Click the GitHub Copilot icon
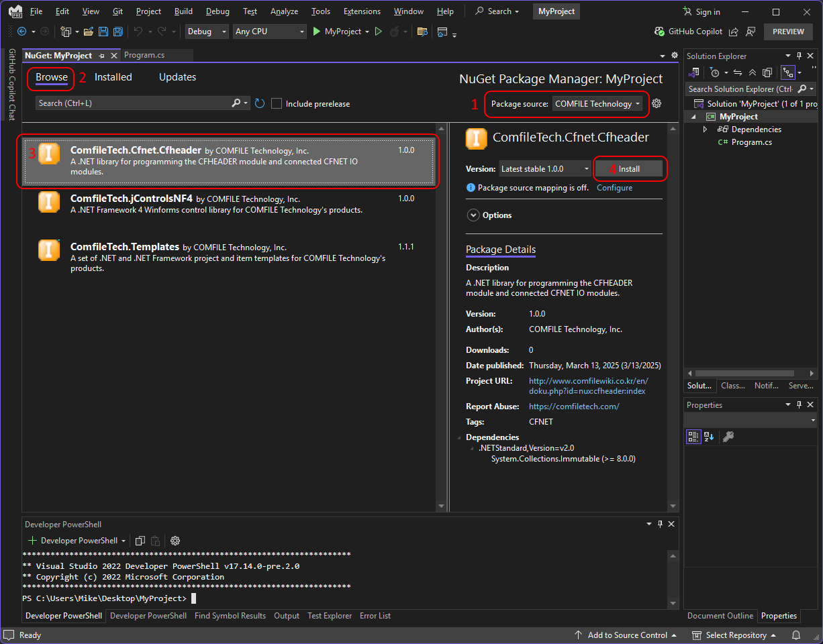This screenshot has height=644, width=823. tap(660, 32)
